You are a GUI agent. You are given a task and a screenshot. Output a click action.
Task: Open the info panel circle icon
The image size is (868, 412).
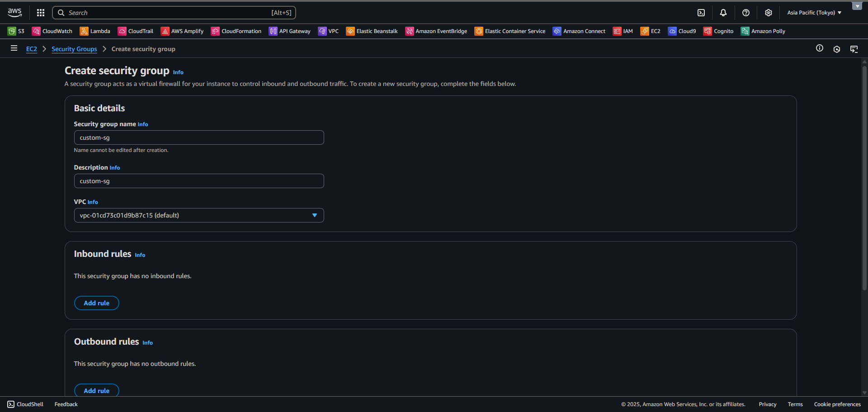pyautogui.click(x=820, y=48)
